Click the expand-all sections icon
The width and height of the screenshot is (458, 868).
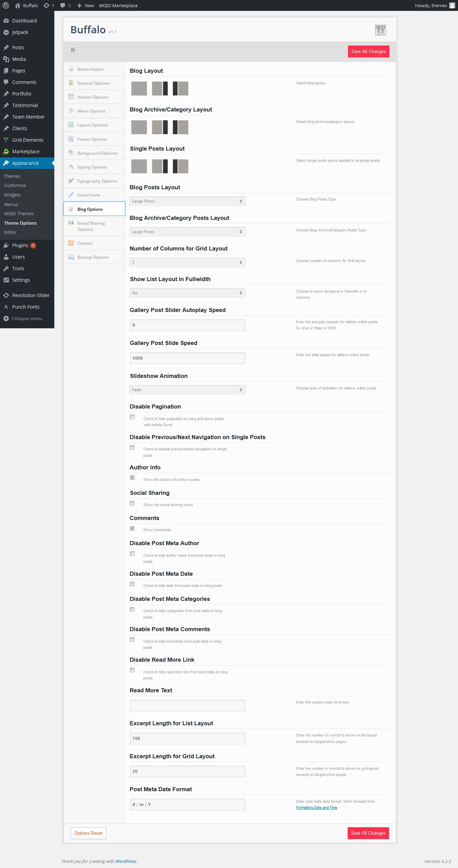[x=73, y=50]
